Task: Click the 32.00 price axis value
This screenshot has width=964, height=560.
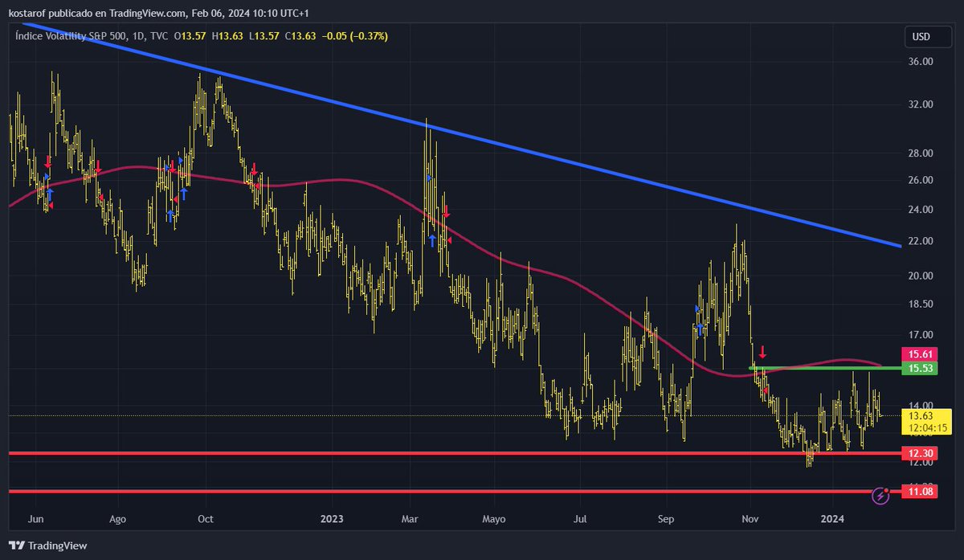Action: tap(921, 104)
